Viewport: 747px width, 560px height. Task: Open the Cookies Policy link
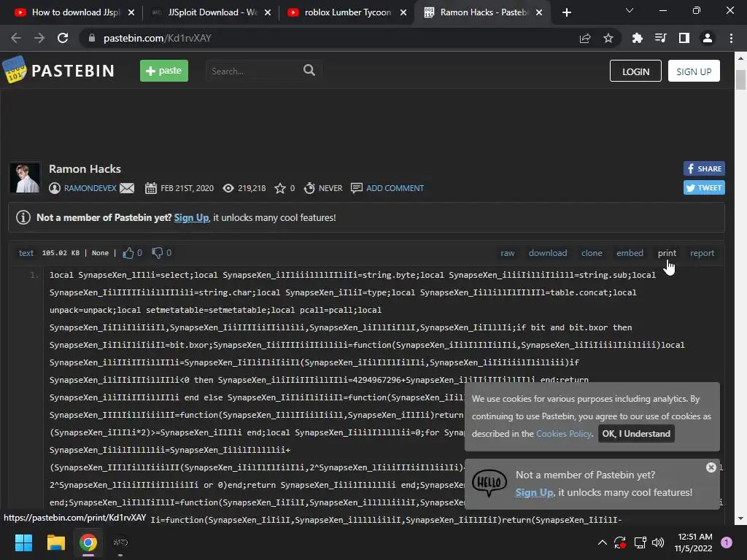pyautogui.click(x=564, y=434)
